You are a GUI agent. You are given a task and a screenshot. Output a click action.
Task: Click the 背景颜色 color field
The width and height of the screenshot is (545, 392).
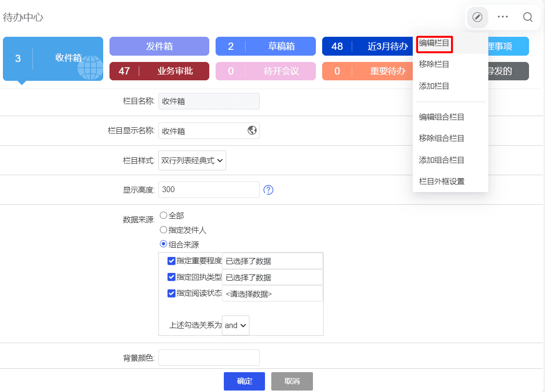coord(209,358)
